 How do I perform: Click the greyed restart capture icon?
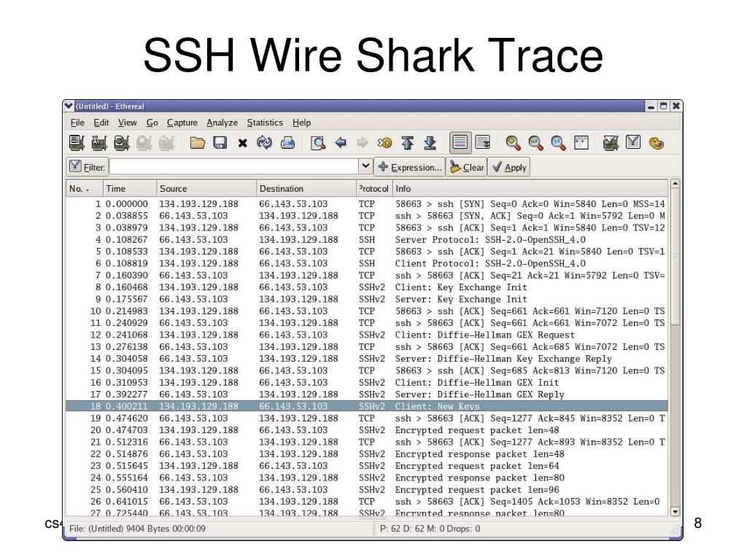(166, 143)
